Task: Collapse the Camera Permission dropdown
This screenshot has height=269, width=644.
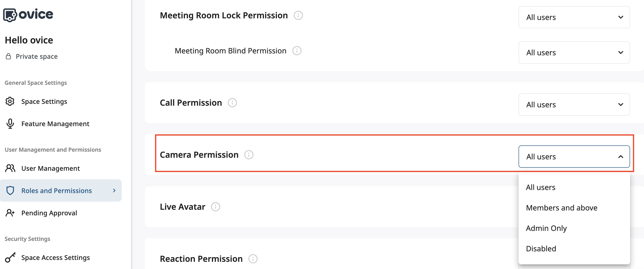Action: tap(621, 157)
